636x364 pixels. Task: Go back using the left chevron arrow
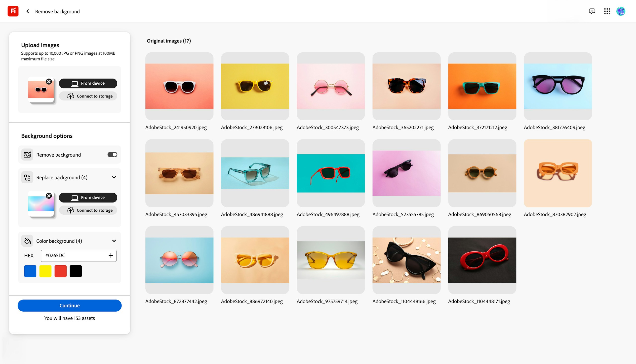[28, 11]
